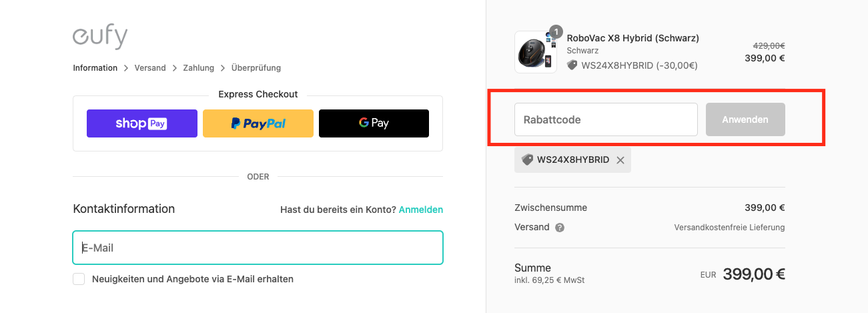Viewport: 868px width, 313px height.
Task: Click the discount tag icon on WS24X8HYBRID chip
Action: [x=527, y=160]
